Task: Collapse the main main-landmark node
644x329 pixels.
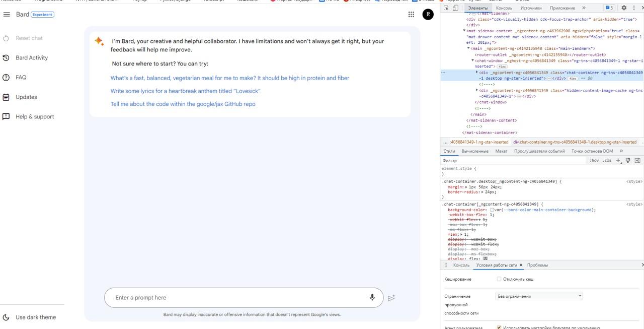Action: tap(469, 48)
